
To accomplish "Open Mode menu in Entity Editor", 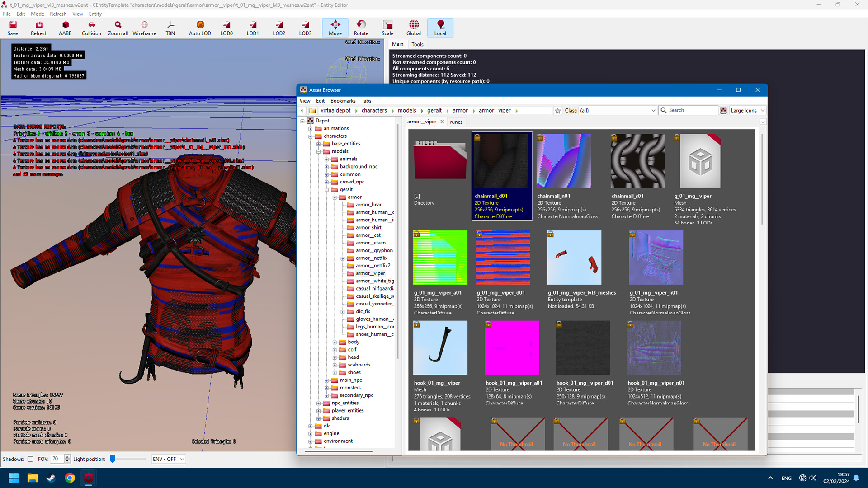I will tap(38, 14).
